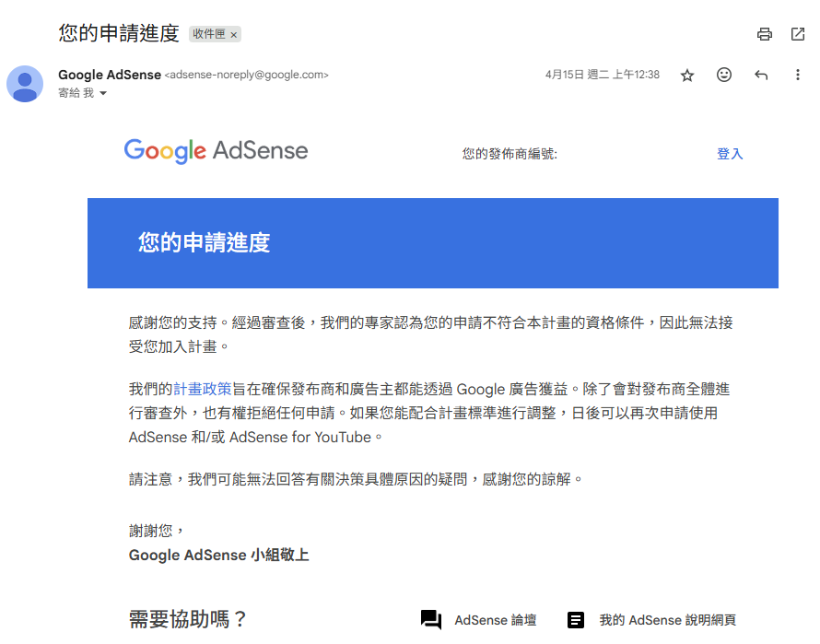Star this Google AdSense email
820x644 pixels.
pos(687,76)
